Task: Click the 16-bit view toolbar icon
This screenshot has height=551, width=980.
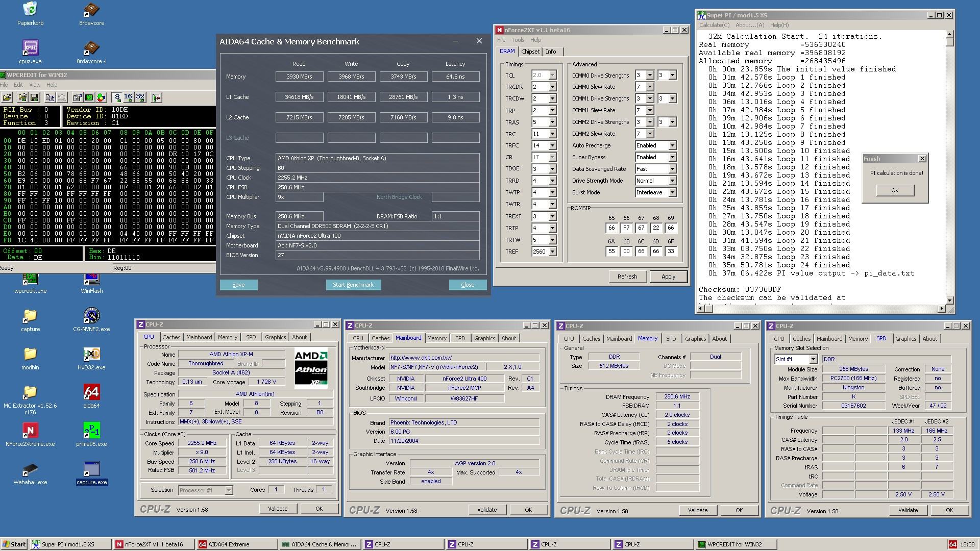Action: [128, 97]
